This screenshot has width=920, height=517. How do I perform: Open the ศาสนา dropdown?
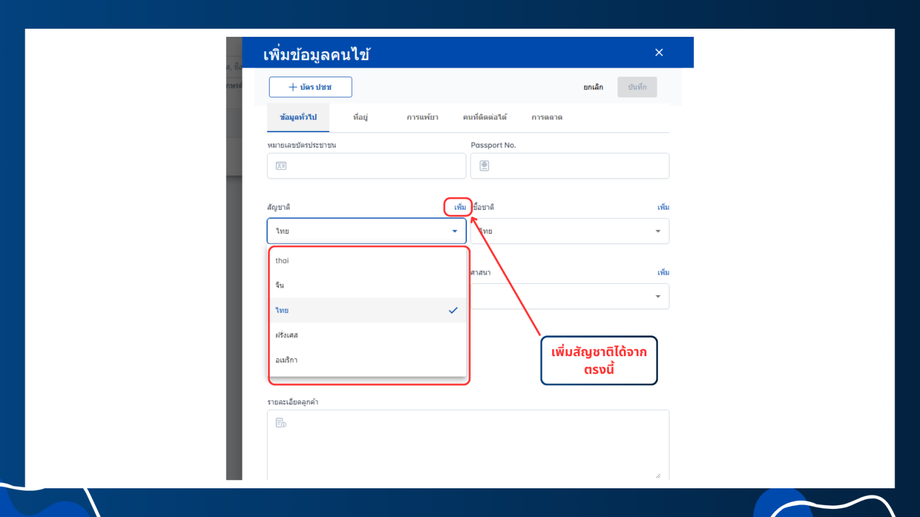[x=570, y=296]
